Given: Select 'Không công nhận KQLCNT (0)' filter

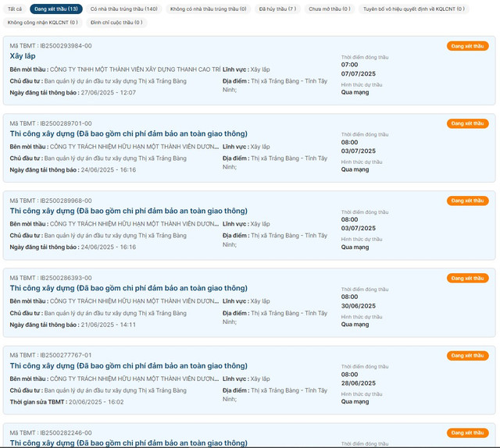Looking at the screenshot, I should (43, 23).
